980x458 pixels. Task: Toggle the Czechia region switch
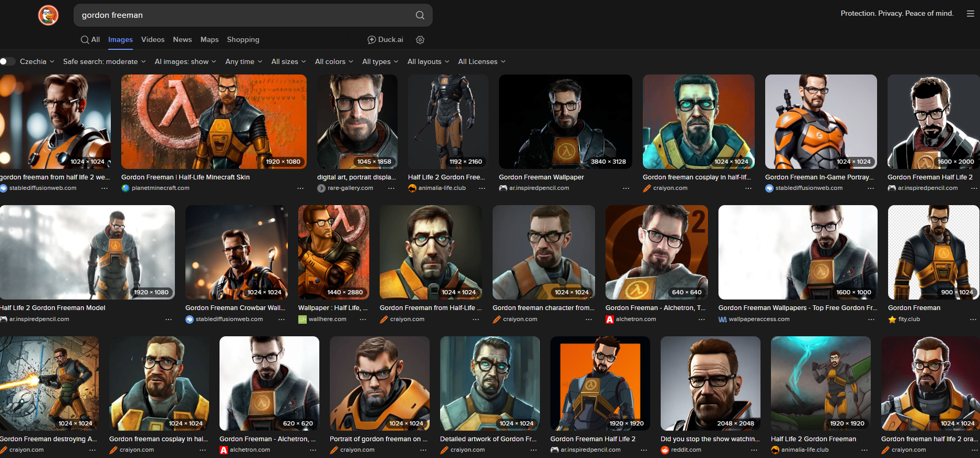(x=7, y=62)
